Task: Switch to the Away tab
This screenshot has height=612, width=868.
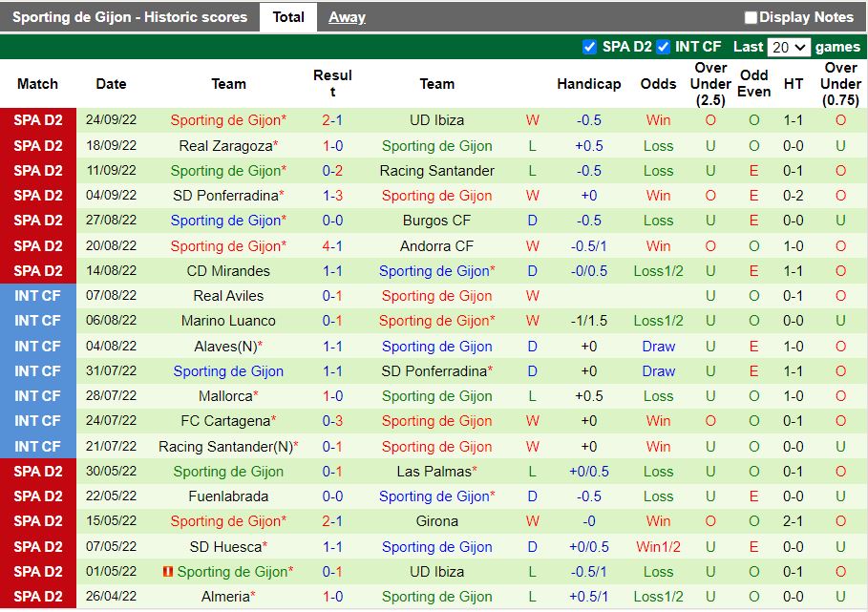Action: coord(347,17)
